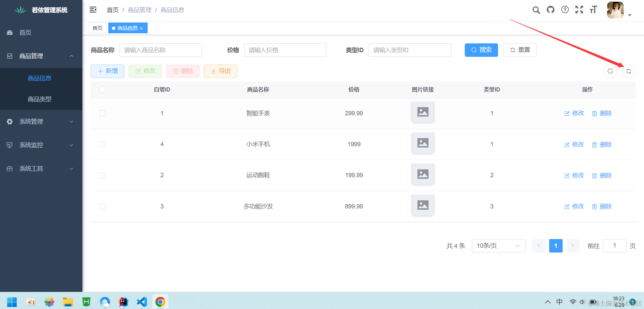Switch to the 首页 tab
Viewport: 644px width, 309px height.
[98, 28]
